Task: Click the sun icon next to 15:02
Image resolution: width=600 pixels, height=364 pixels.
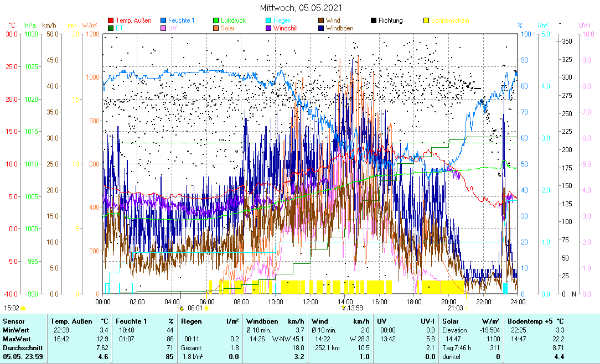Action: 23,308
